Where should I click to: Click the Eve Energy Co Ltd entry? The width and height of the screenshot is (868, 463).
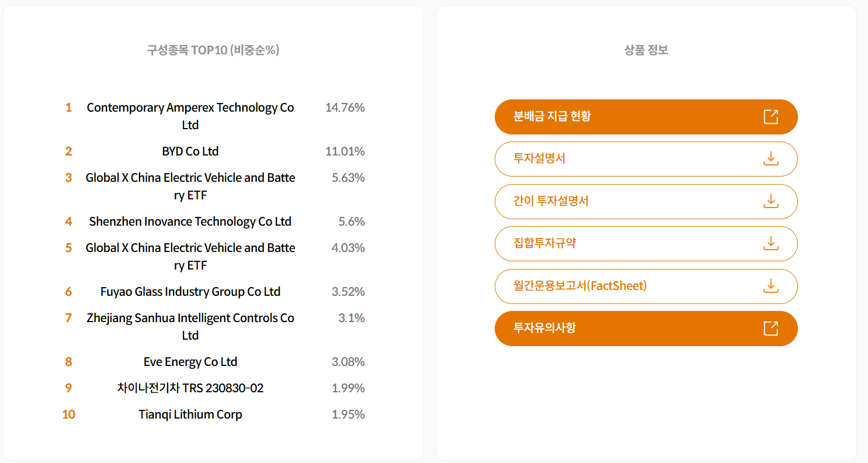[190, 362]
